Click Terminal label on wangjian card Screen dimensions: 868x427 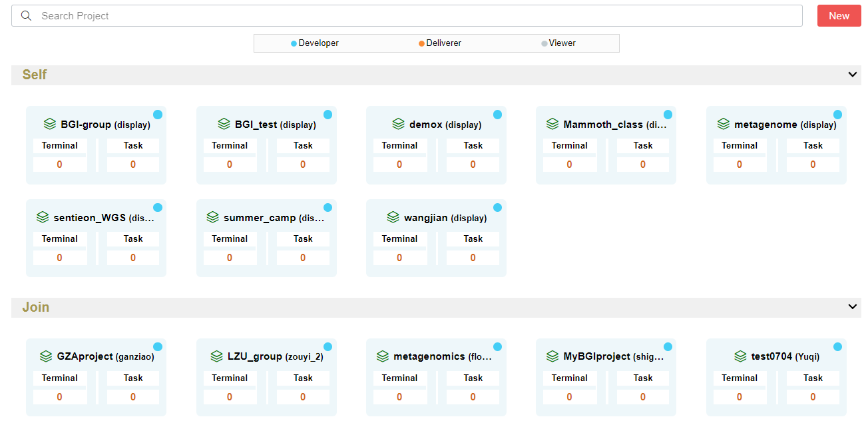(400, 238)
